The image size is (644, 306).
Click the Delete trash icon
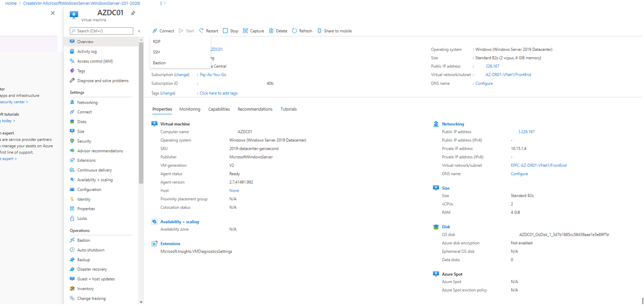click(x=271, y=31)
